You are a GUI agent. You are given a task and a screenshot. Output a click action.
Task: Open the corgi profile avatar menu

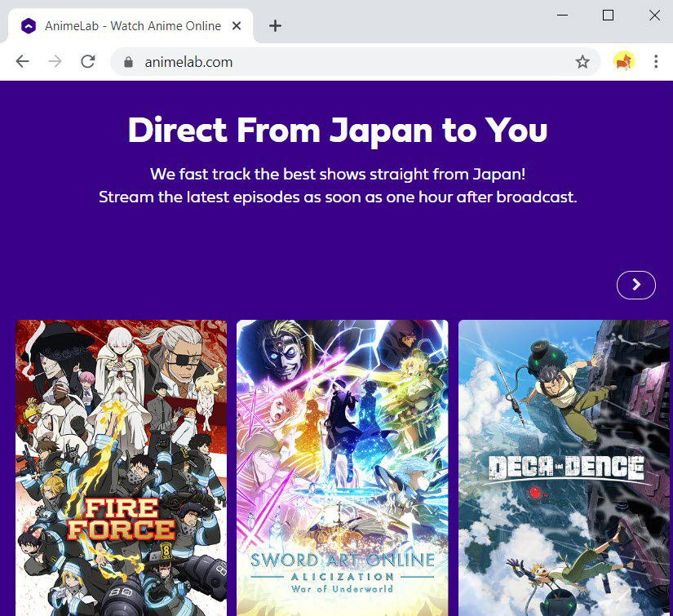[x=623, y=62]
